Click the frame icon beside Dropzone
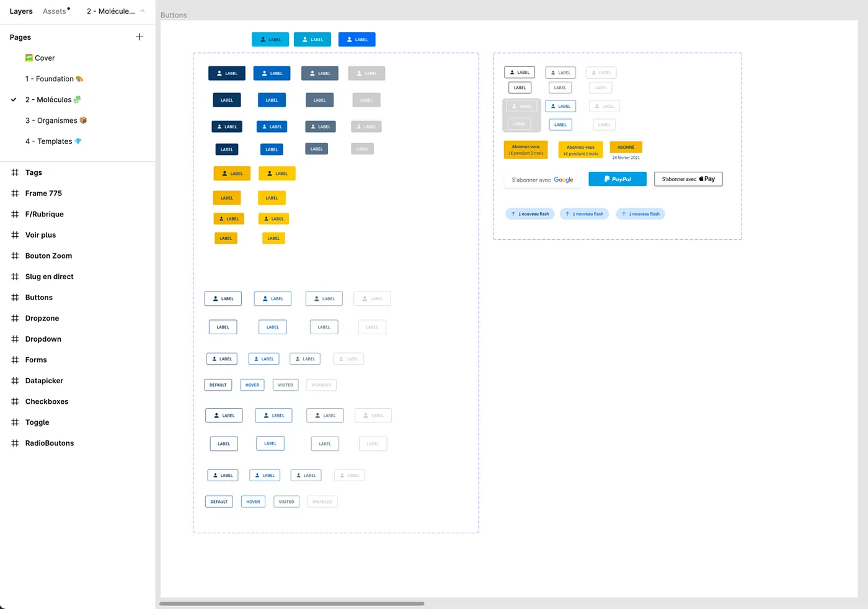The image size is (868, 609). [15, 318]
